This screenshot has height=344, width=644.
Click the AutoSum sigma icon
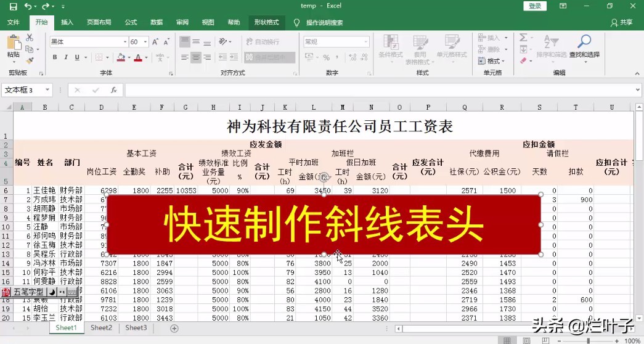coord(523,38)
